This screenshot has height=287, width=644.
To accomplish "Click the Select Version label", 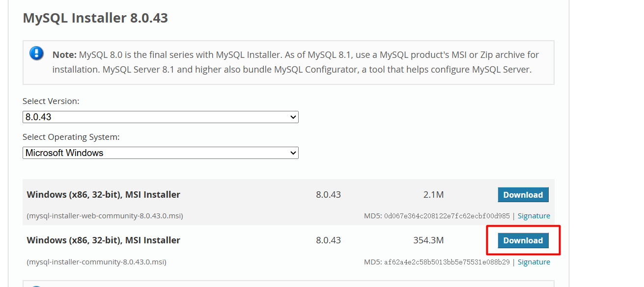I will 51,101.
